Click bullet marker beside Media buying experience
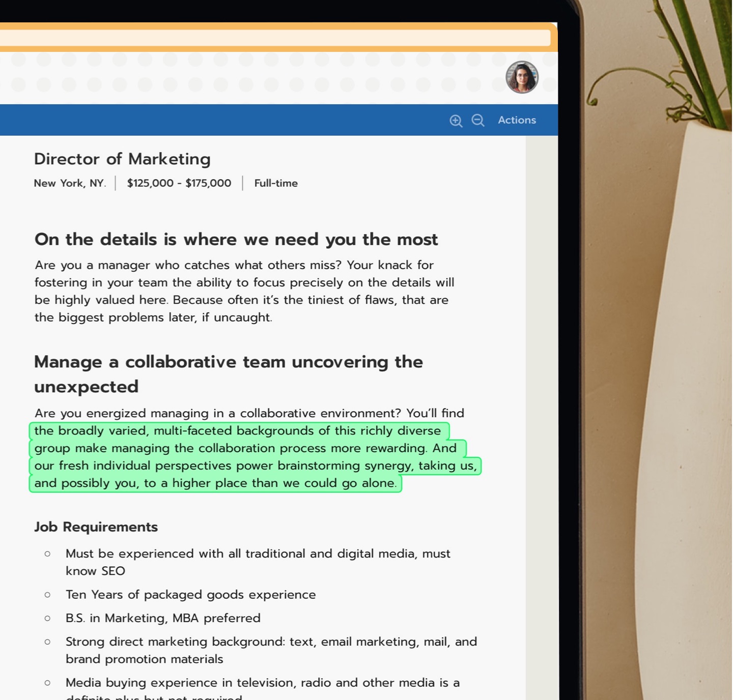 point(48,683)
